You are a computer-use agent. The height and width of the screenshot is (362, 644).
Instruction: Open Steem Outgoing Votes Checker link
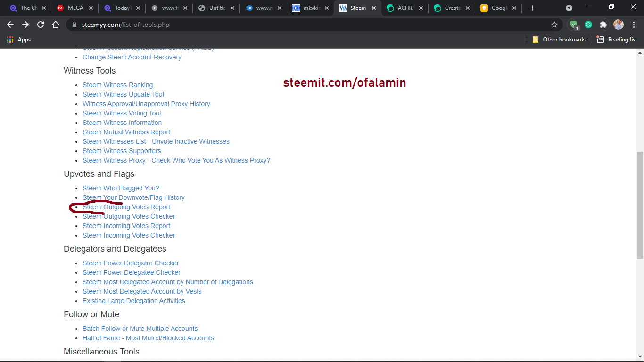pos(129,216)
